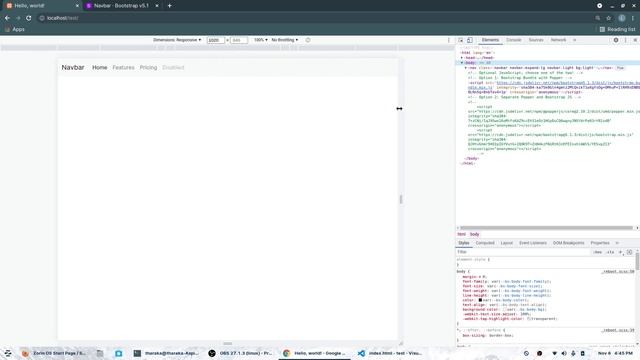Click the Features nav link
Image resolution: width=640 pixels, height=360 pixels.
[123, 67]
